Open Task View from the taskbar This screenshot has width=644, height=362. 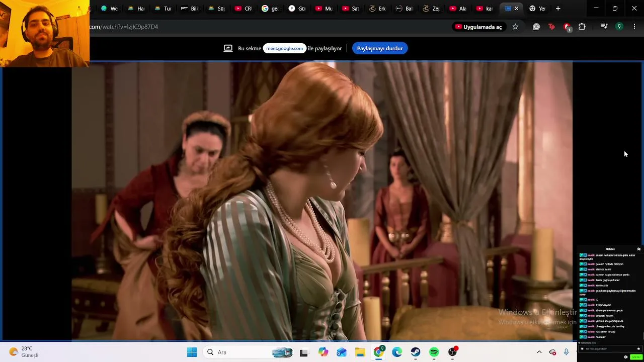(x=303, y=352)
